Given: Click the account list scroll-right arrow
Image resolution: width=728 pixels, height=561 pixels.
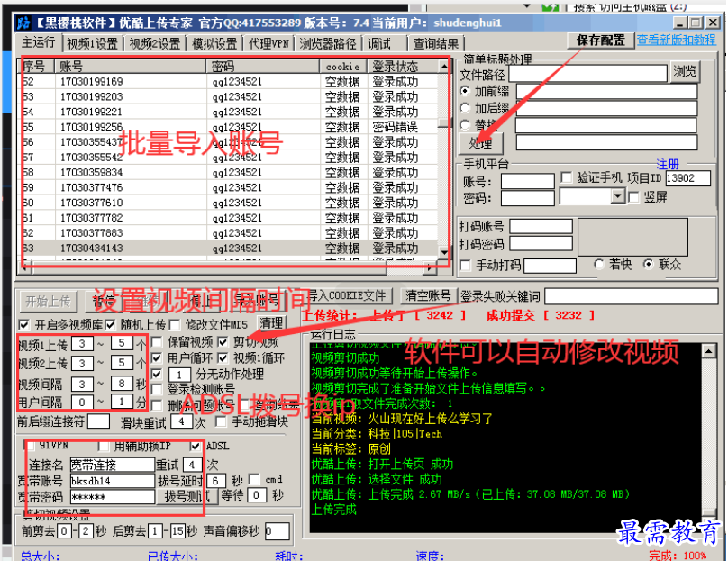Looking at the screenshot, I should pos(430,267).
